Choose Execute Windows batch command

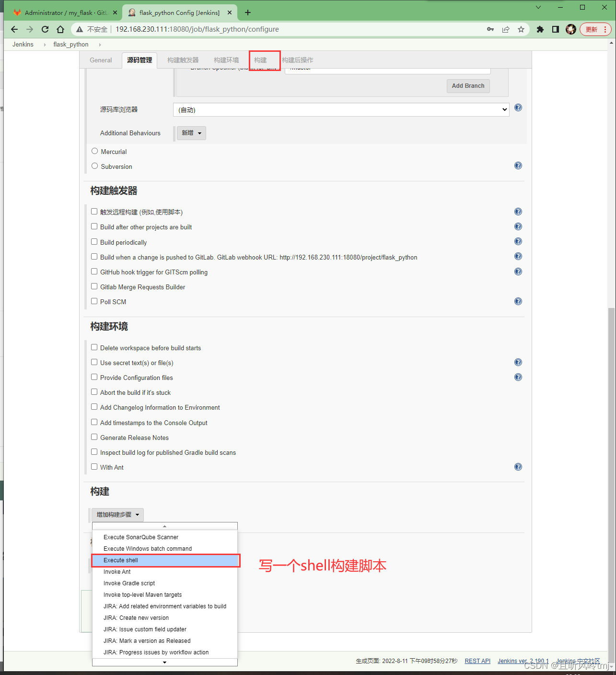[165, 549]
